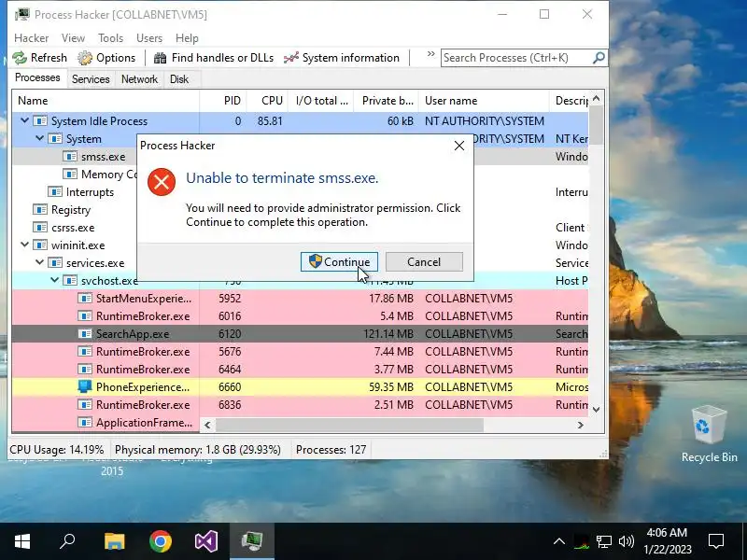This screenshot has width=747, height=560.
Task: Select RuntimeBroker.exe with PID 6016
Action: coord(300,316)
